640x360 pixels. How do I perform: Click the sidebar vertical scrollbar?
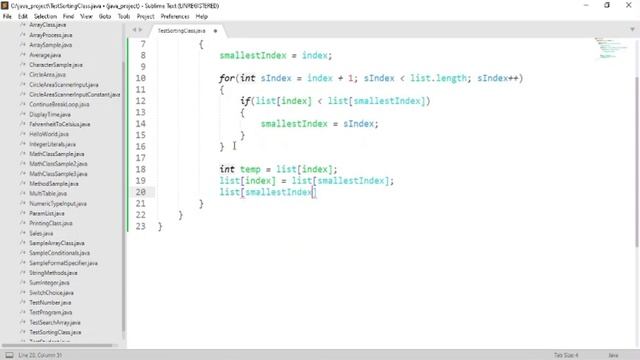pos(123,196)
